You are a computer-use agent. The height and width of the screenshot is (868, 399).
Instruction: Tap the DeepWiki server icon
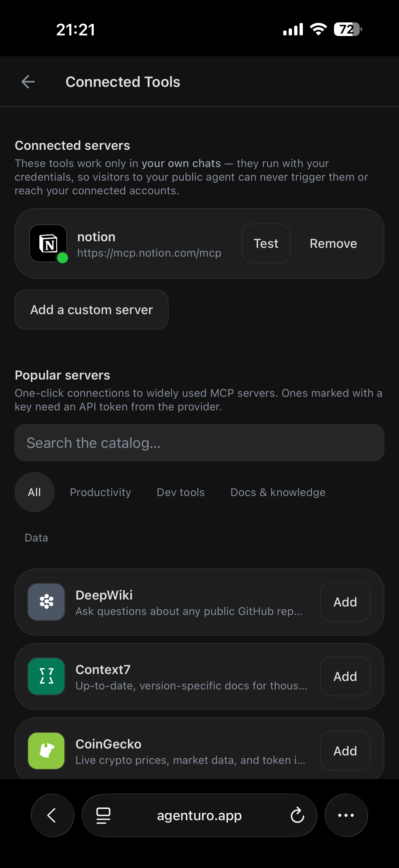tap(47, 602)
